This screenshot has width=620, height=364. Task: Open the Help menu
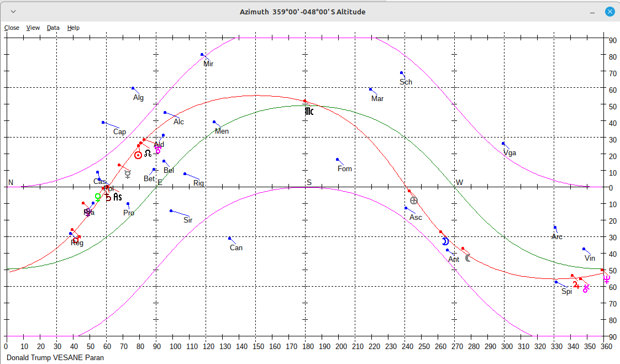coord(73,28)
